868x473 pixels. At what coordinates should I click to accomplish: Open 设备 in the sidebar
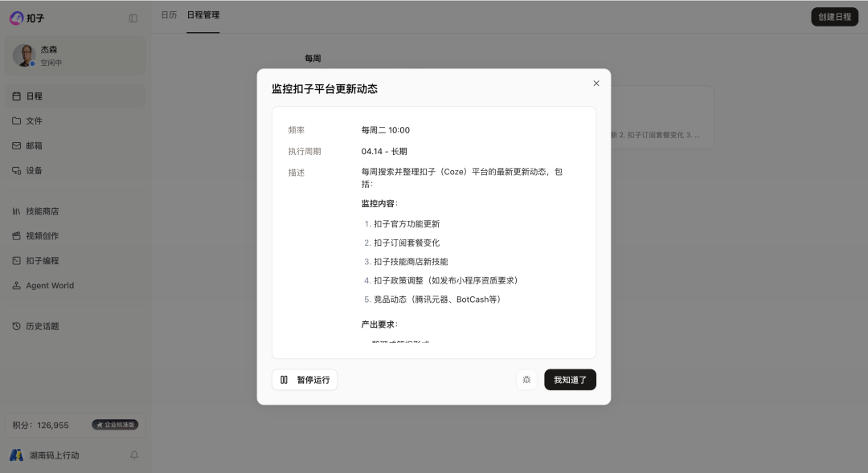click(76, 170)
